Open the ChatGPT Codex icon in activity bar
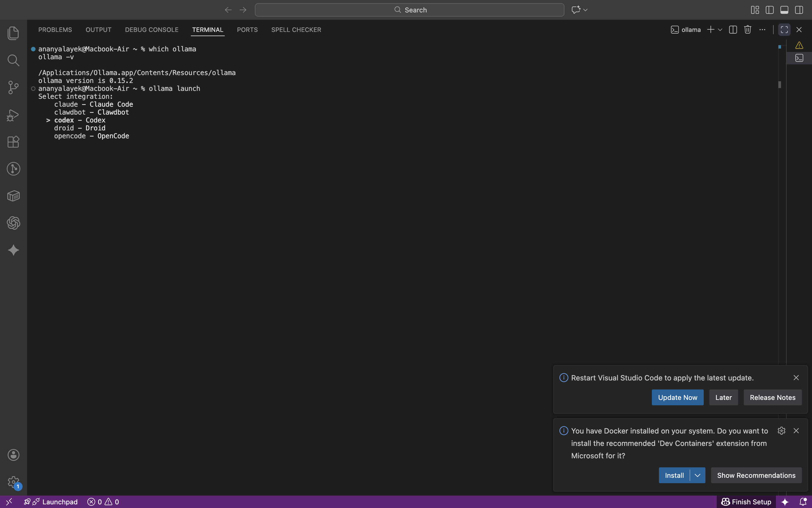Screen dimensions: 812x508 coord(14,223)
